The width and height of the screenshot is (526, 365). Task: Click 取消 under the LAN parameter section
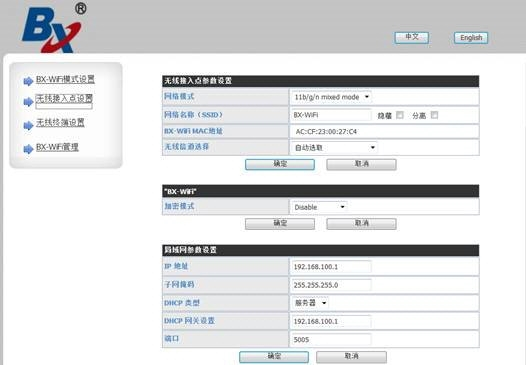coord(351,357)
